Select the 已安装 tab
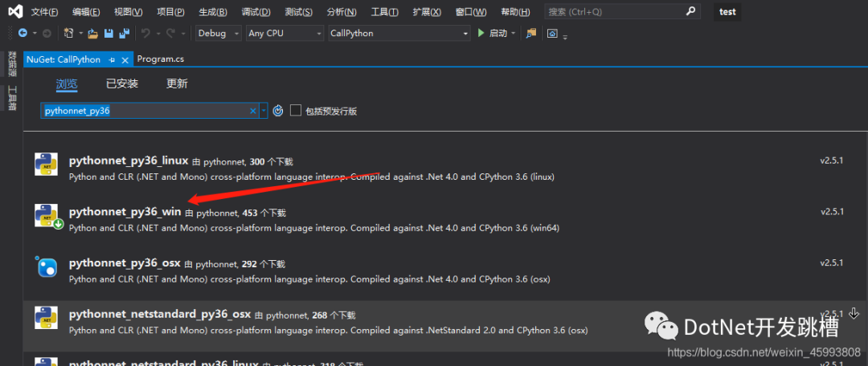 (122, 84)
